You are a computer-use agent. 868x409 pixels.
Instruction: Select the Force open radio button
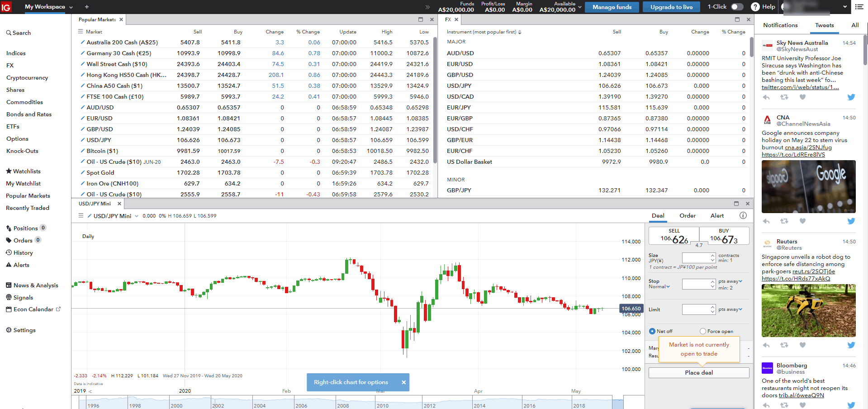(x=703, y=331)
